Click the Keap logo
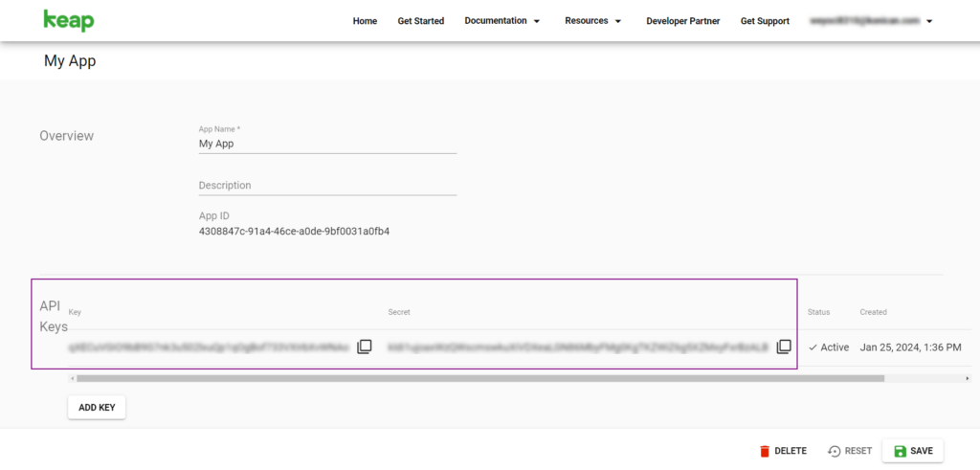The image size is (980, 470). point(69,20)
